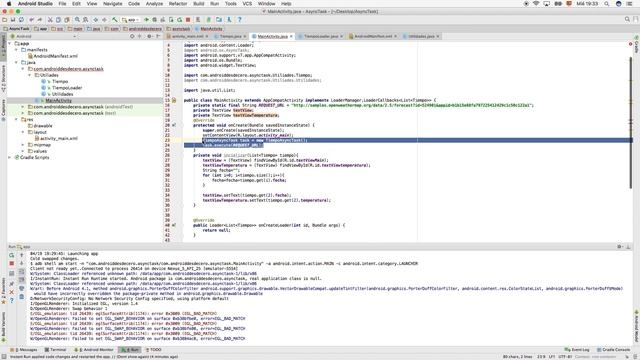
Task: Click the Rerun app icon in Run panel
Action: point(11,255)
